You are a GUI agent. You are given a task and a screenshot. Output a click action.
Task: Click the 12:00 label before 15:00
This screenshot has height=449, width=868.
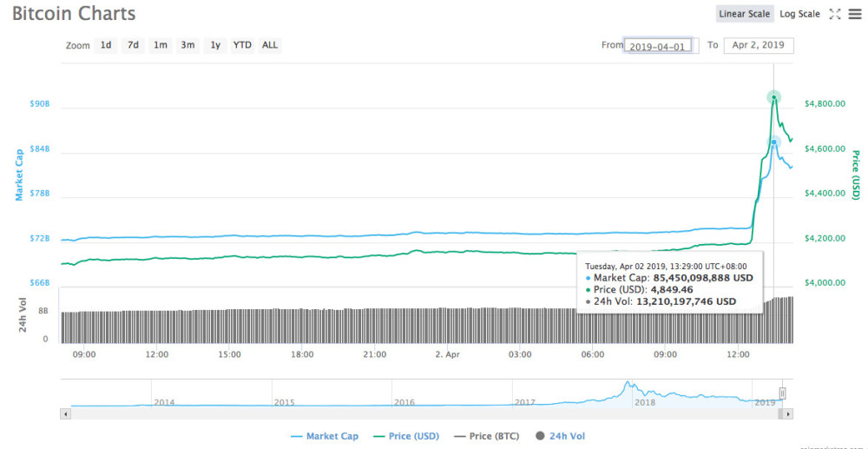point(157,353)
